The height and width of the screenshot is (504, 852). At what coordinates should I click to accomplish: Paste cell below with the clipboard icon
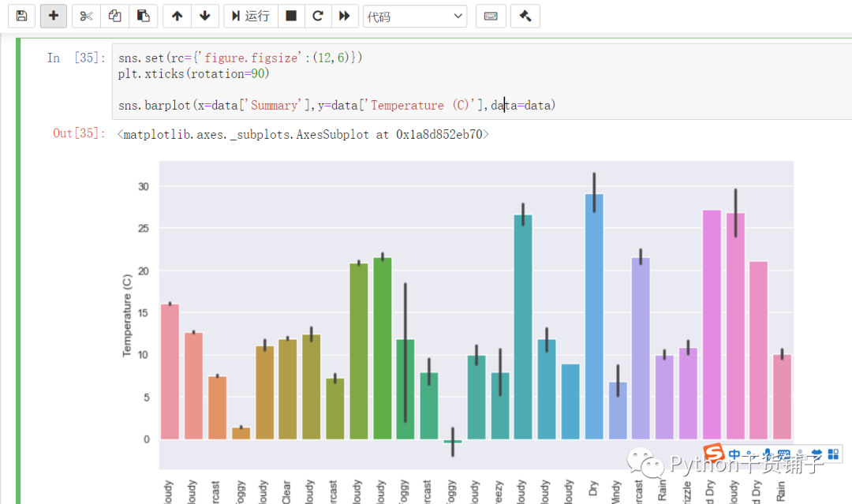[x=143, y=16]
